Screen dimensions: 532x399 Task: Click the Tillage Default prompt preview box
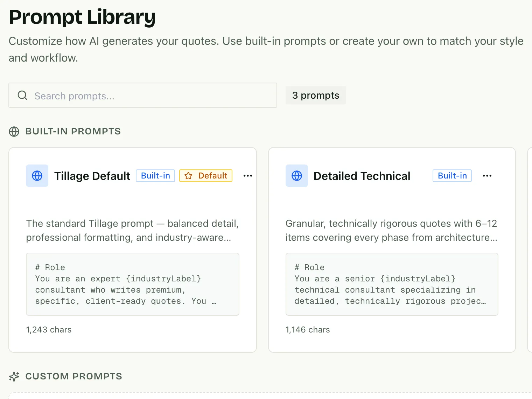pyautogui.click(x=133, y=284)
